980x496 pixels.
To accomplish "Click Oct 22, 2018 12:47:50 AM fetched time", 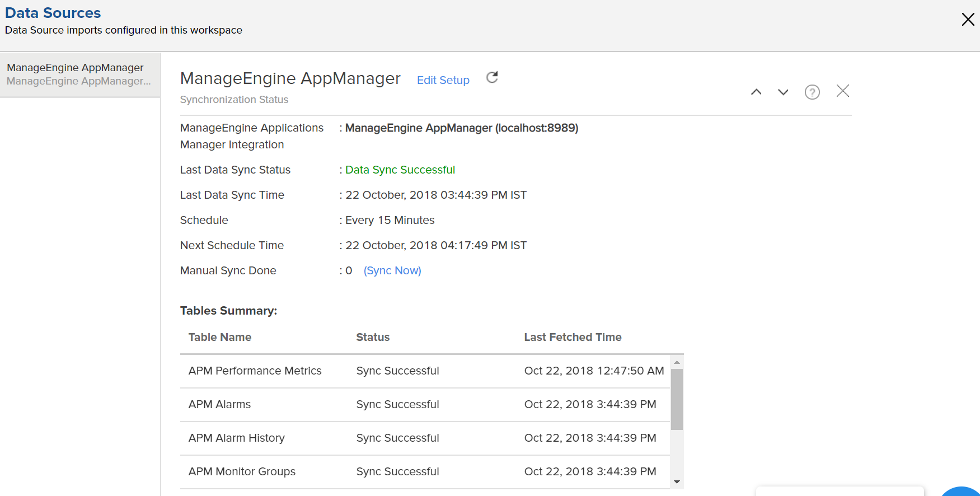I will click(x=594, y=371).
